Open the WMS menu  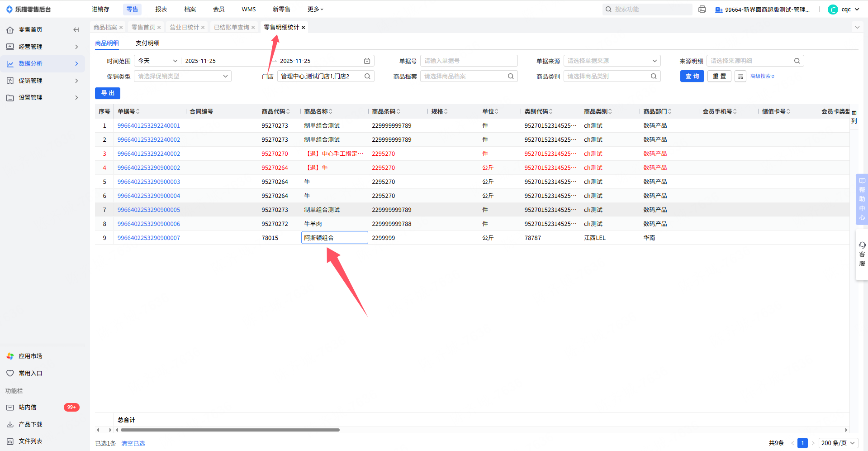(x=249, y=10)
